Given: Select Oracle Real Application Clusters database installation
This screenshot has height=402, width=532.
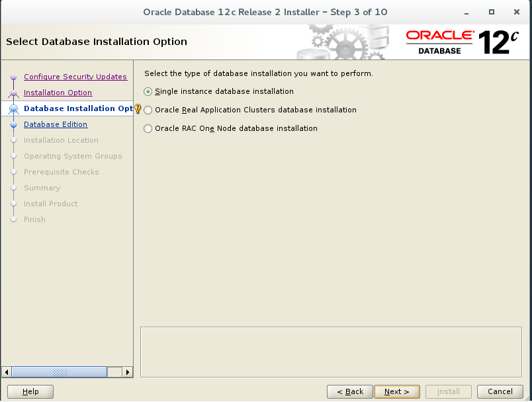Looking at the screenshot, I should (x=149, y=110).
